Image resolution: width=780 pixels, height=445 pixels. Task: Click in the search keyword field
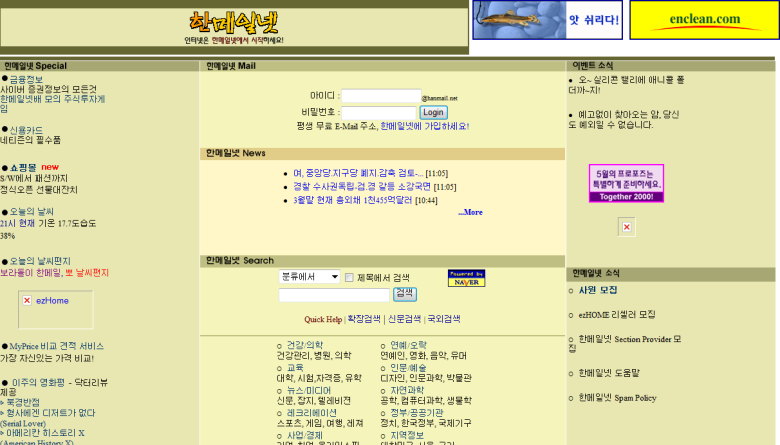(334, 295)
